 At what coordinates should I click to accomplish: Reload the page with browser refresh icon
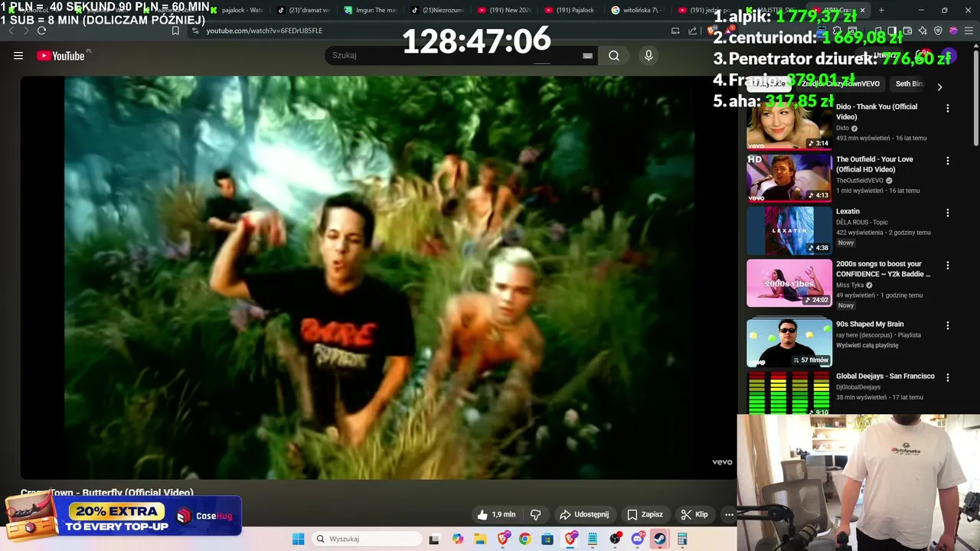41,31
